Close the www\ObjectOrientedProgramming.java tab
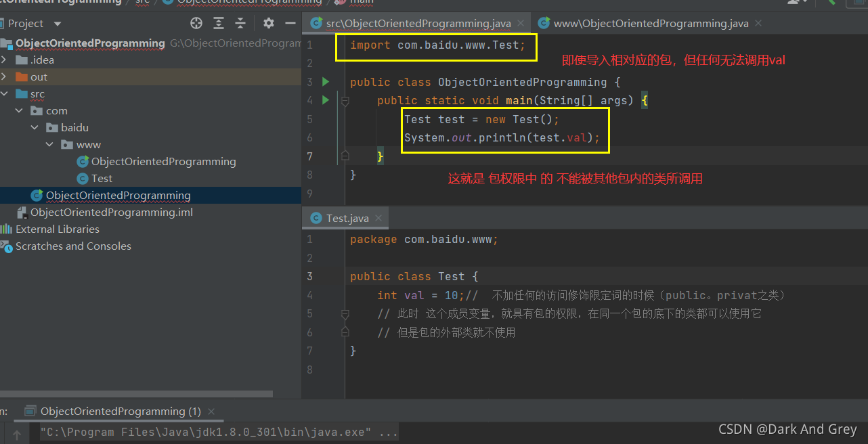The height and width of the screenshot is (444, 868). (758, 24)
